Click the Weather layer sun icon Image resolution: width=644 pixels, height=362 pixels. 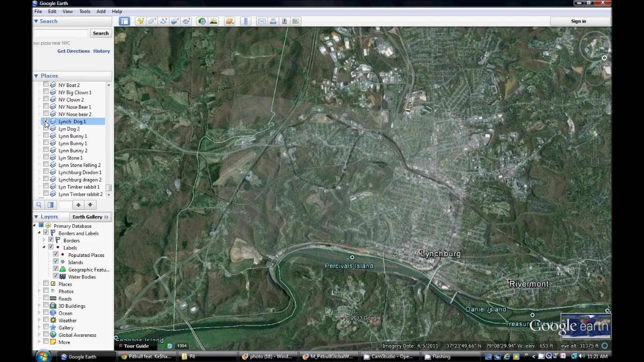click(53, 320)
